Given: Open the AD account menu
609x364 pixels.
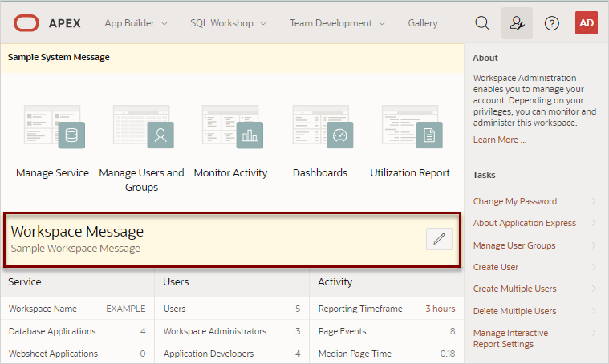Looking at the screenshot, I should [x=586, y=23].
